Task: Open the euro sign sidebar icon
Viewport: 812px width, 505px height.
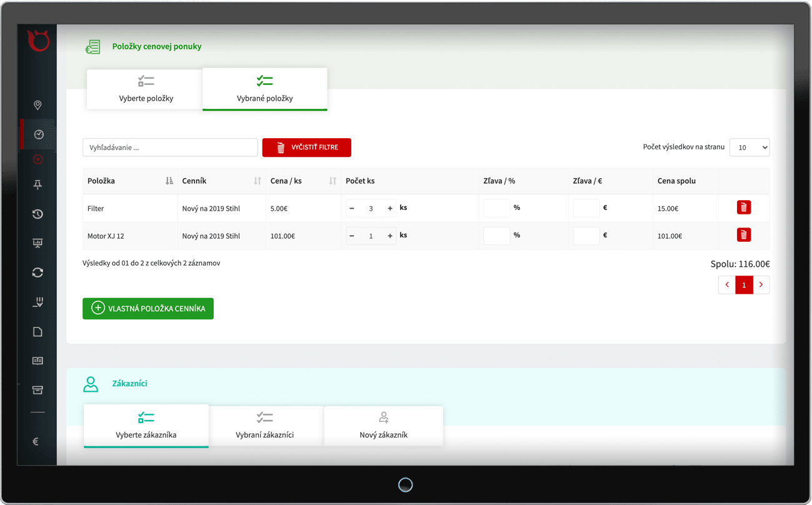Action: click(x=36, y=441)
